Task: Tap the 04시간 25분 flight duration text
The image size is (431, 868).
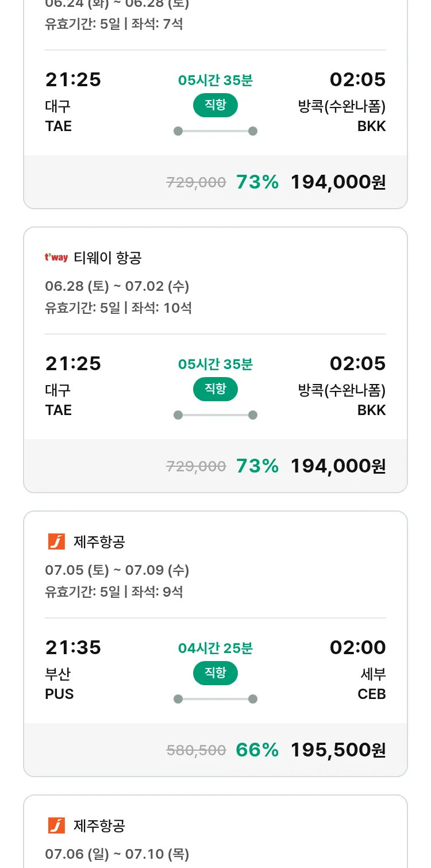Action: [x=215, y=648]
